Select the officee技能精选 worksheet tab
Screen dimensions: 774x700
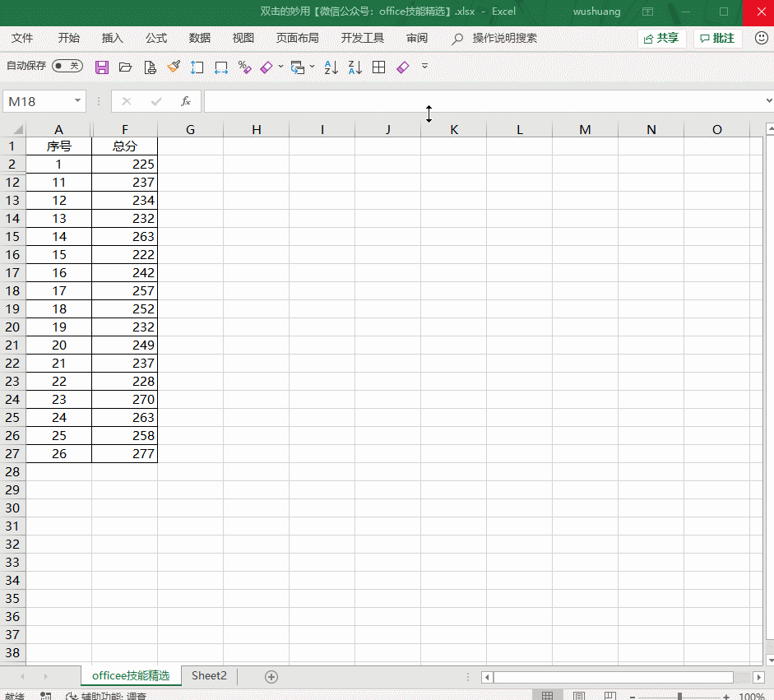click(x=131, y=676)
